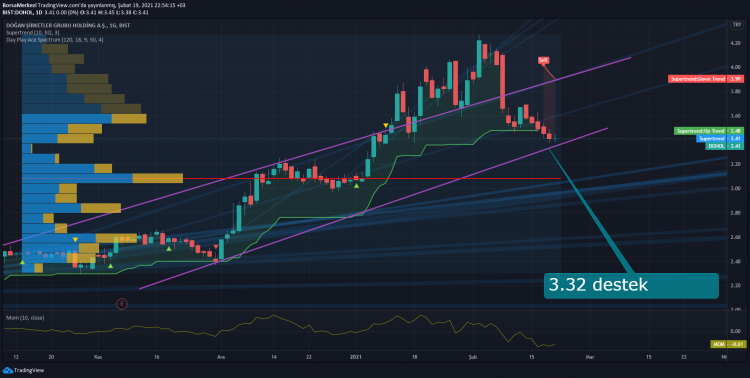This screenshot has width=750, height=378.
Task: Click the 2021 date label on time axis
Action: click(x=356, y=357)
